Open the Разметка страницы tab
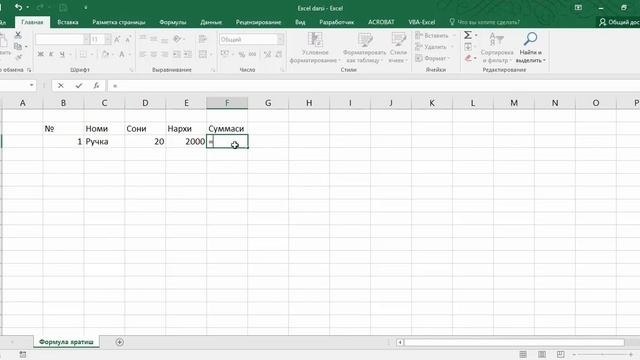 118,22
